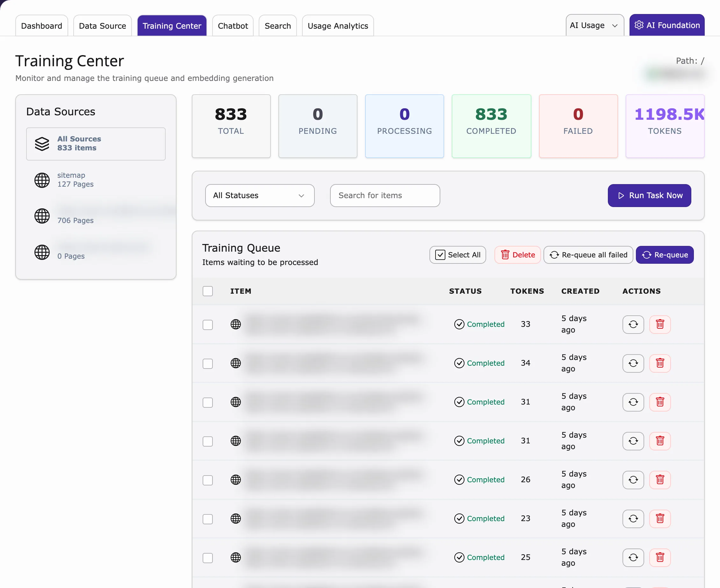Open the Data Source tab
The width and height of the screenshot is (720, 588).
click(x=102, y=25)
